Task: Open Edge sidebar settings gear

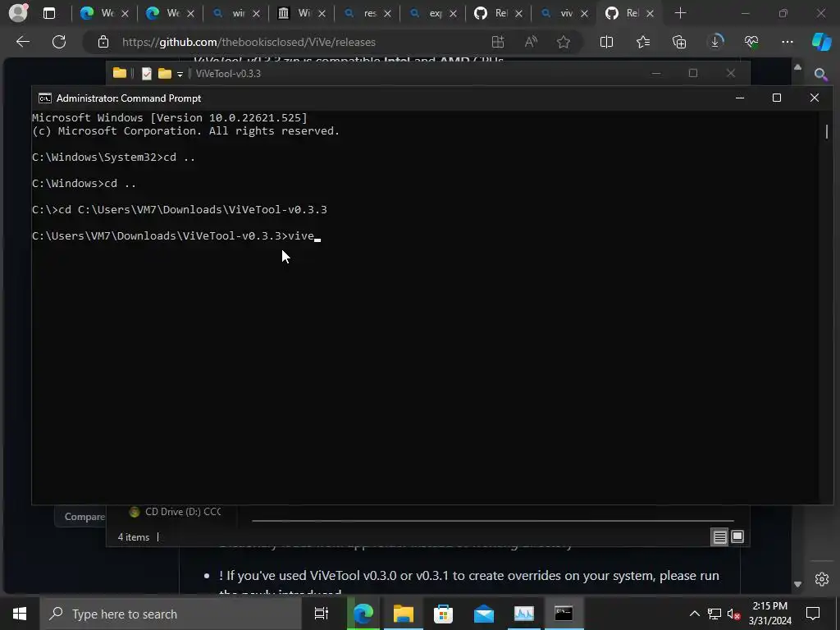Action: tap(822, 579)
